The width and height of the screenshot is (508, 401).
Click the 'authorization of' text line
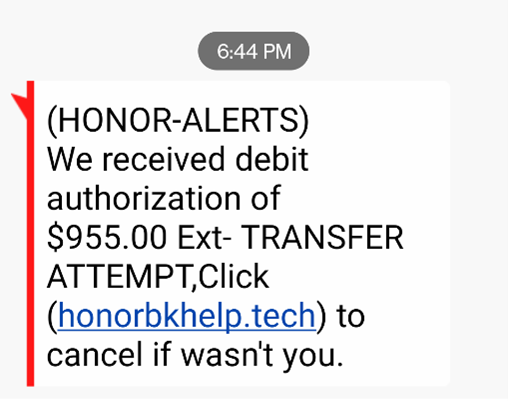pos(164,198)
